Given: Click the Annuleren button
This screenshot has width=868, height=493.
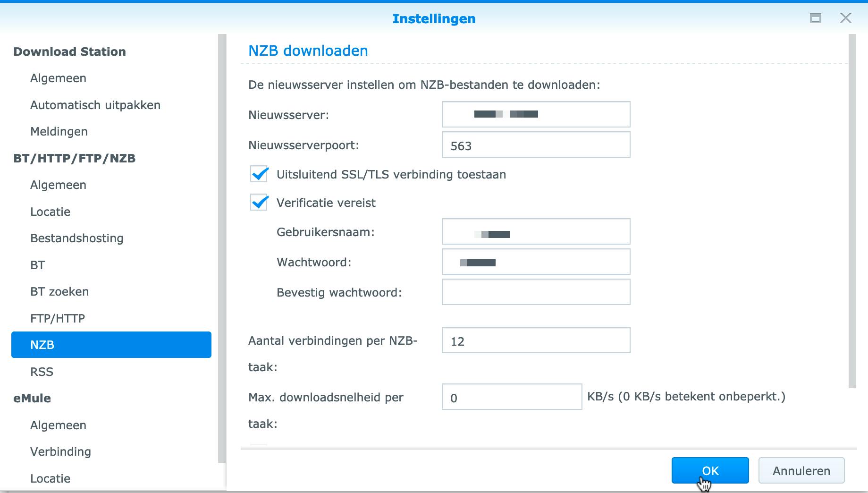Looking at the screenshot, I should [801, 470].
